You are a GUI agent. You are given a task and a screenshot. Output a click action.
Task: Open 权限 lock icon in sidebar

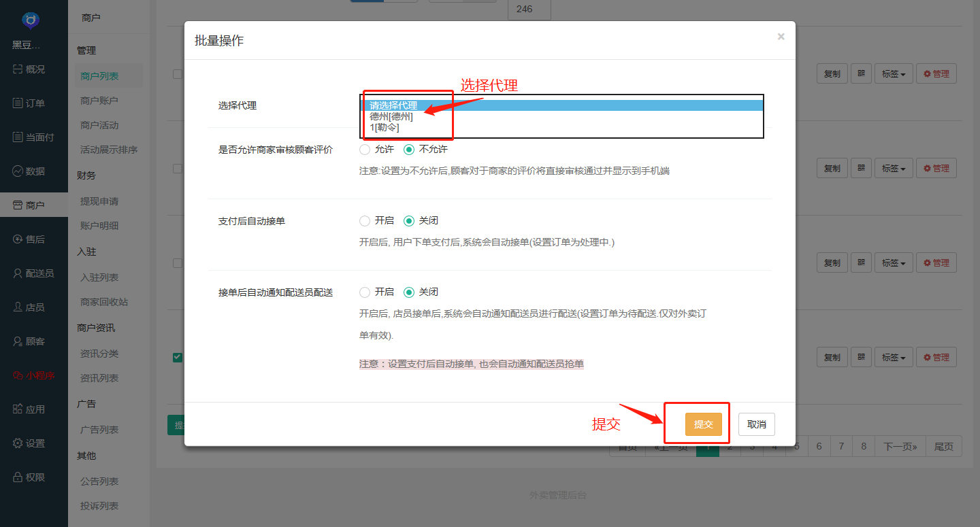[18, 477]
